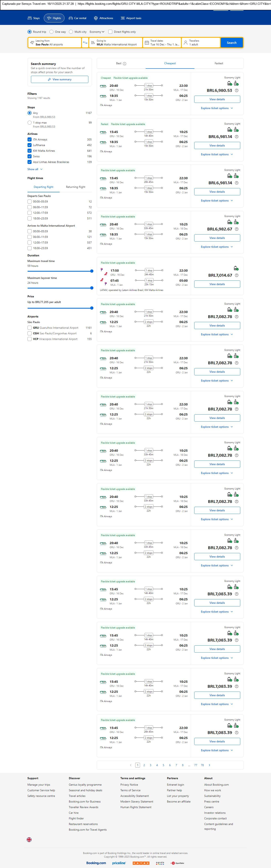Click the View summary button
This screenshot has width=271, height=868.
coord(60,80)
